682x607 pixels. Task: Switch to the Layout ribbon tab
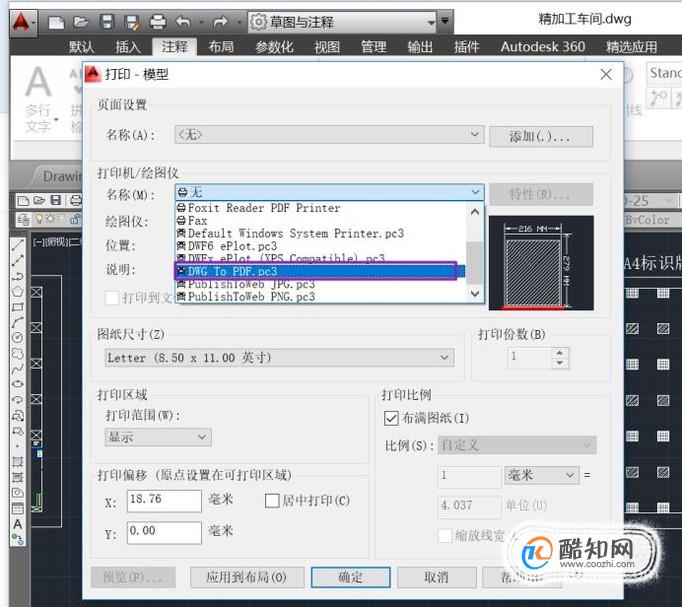221,47
